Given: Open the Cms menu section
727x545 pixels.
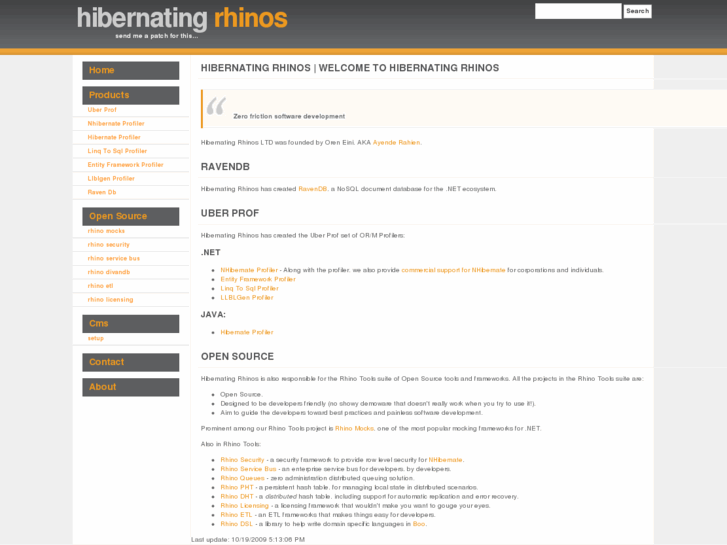Looking at the screenshot, I should pyautogui.click(x=131, y=324).
